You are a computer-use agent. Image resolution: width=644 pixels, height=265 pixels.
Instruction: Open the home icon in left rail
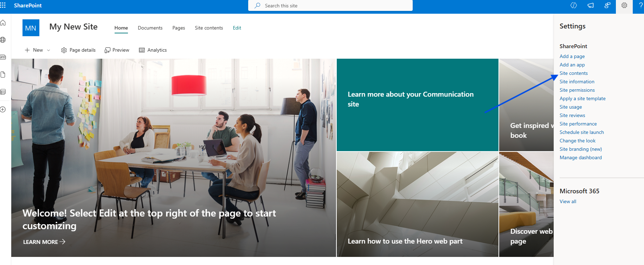3,23
